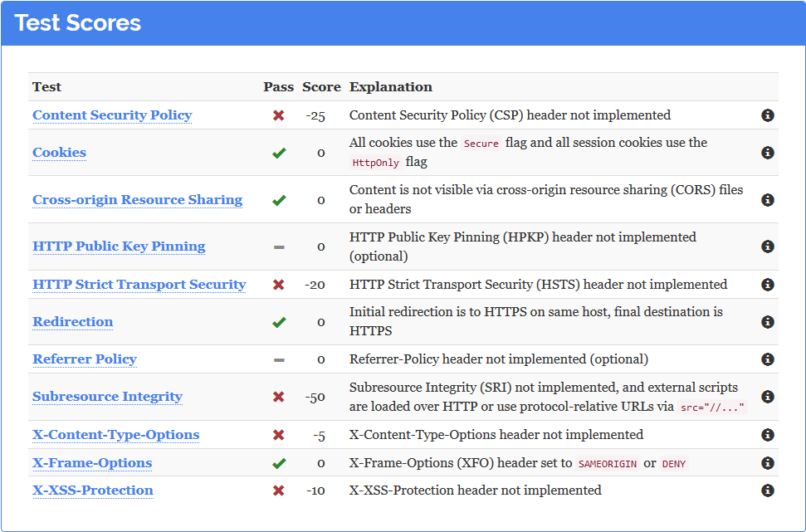806x532 pixels.
Task: Select the 0 score in Cookies row
Action: tap(321, 154)
